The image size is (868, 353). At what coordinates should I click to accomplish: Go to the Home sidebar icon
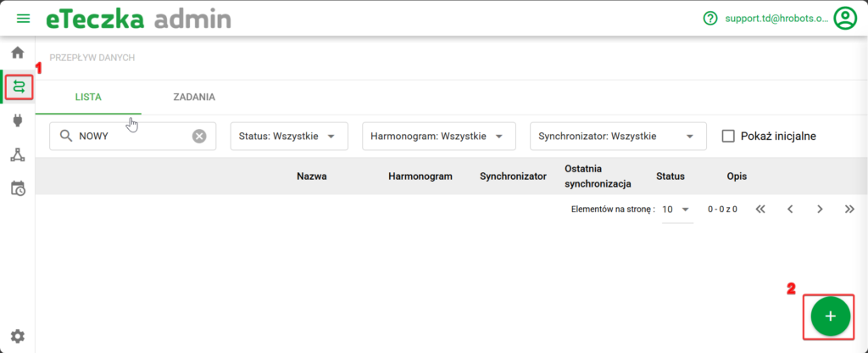[x=18, y=53]
